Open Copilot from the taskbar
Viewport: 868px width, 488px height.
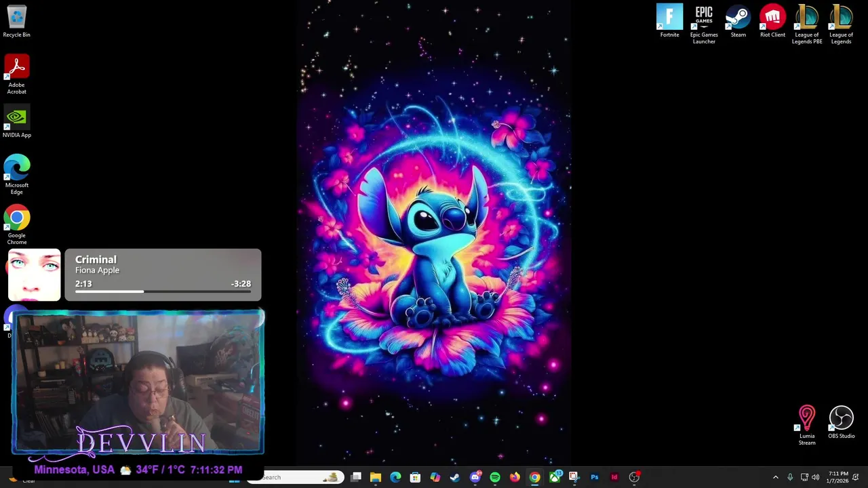(x=435, y=477)
